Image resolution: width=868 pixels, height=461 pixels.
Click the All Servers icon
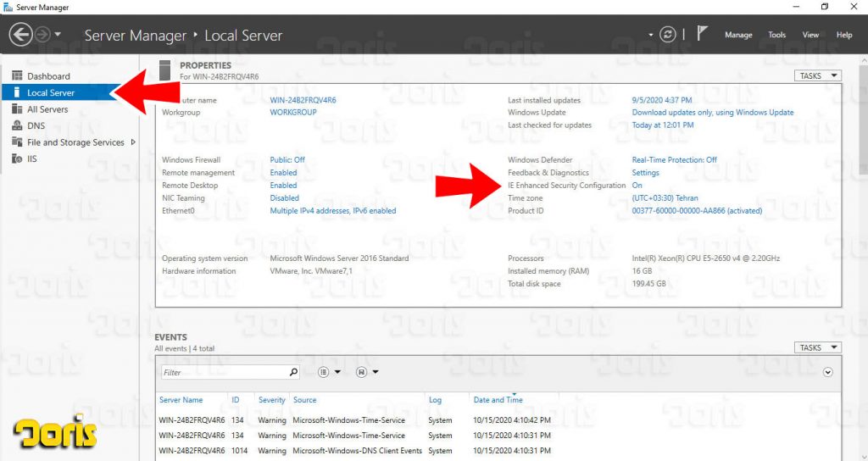pyautogui.click(x=17, y=109)
